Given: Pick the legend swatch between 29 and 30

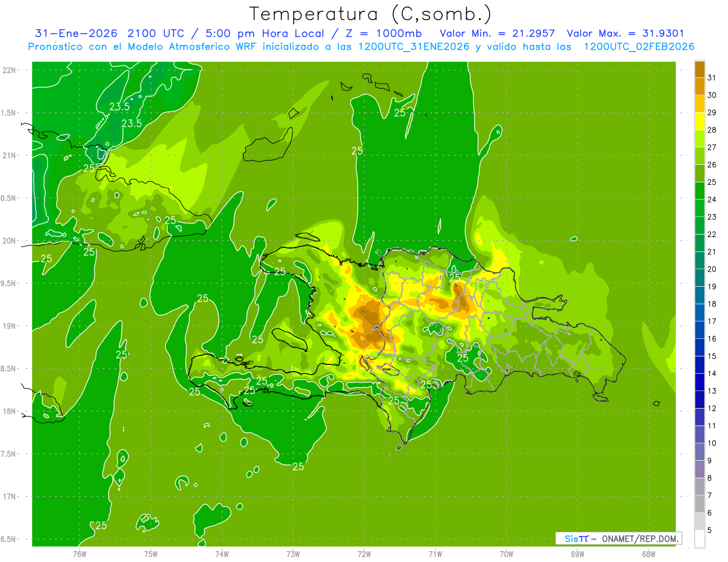Looking at the screenshot, I should tap(699, 104).
